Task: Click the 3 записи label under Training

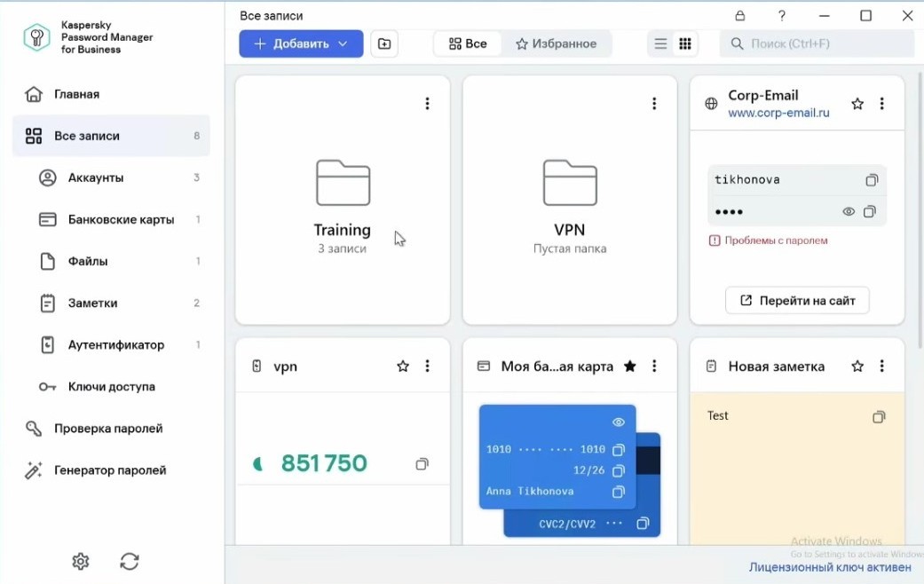Action: point(342,249)
